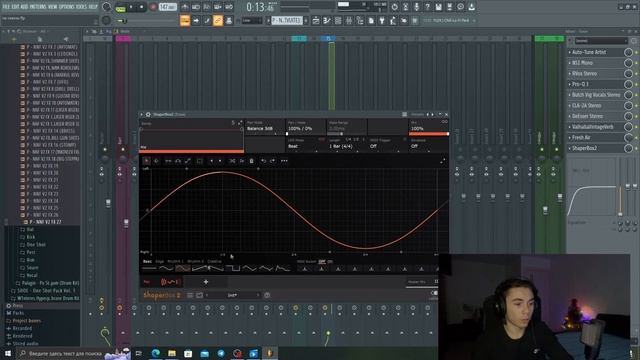Open the EDIT menu
The image size is (640, 360).
(16, 7)
